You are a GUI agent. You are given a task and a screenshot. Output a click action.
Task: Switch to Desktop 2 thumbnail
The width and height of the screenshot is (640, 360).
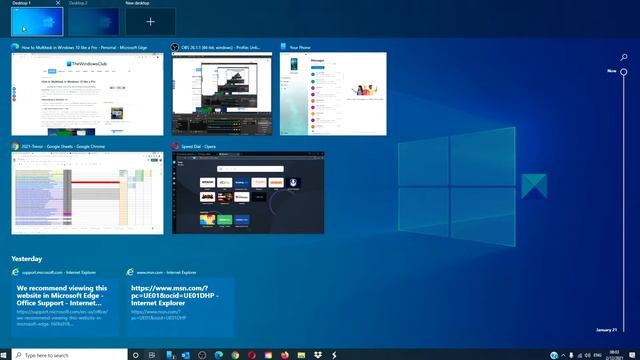click(94, 22)
